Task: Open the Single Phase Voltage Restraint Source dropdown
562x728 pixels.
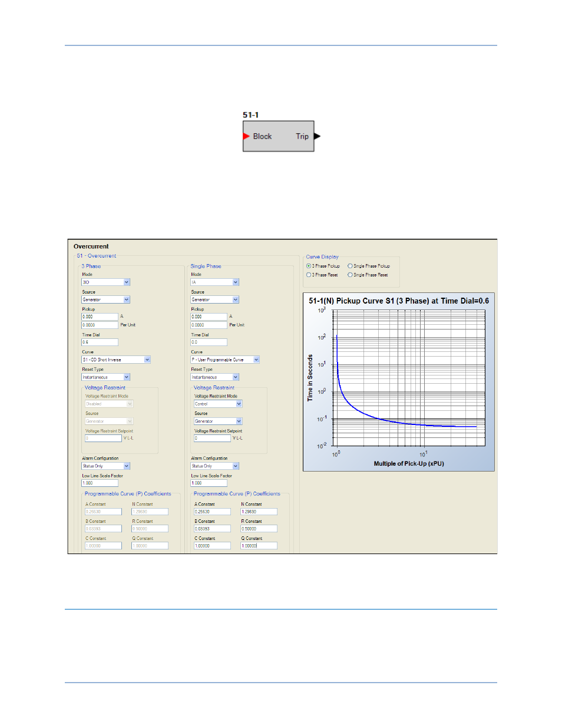Action: coord(218,421)
